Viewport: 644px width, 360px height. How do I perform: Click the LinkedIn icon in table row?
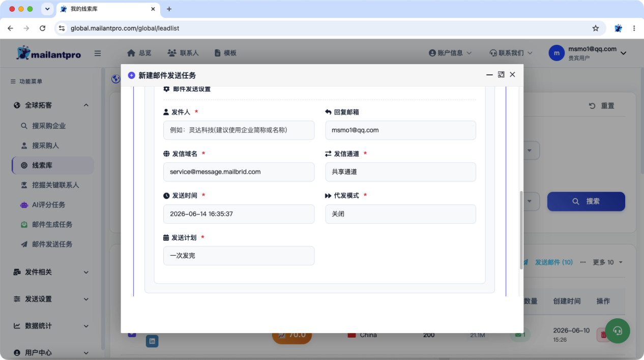tap(152, 341)
